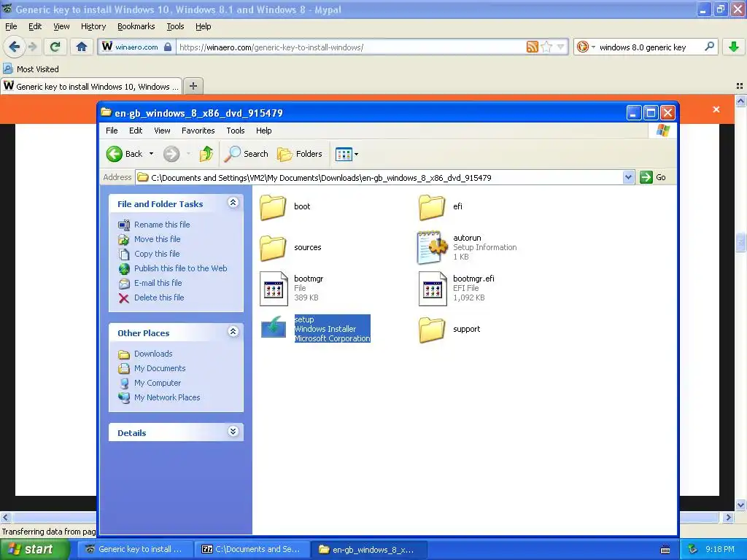Click browser back arrow button
The width and height of the screenshot is (747, 560).
[x=14, y=47]
